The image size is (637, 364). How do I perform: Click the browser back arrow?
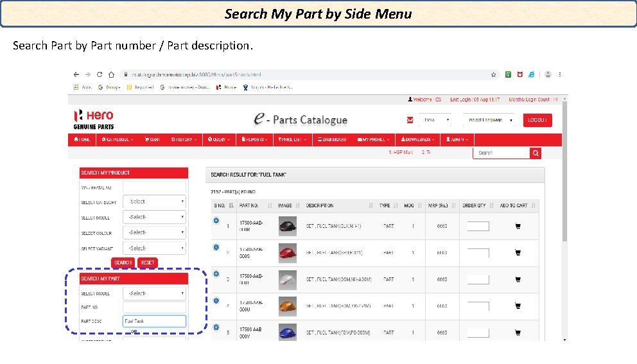76,74
